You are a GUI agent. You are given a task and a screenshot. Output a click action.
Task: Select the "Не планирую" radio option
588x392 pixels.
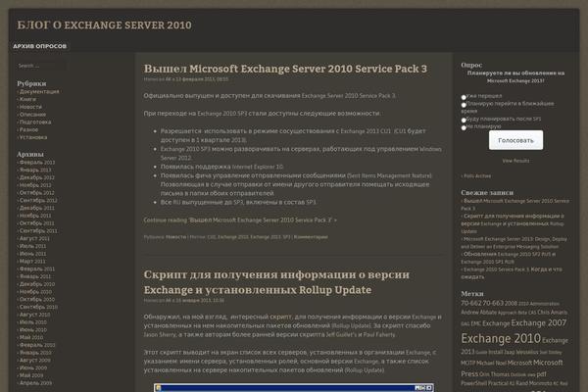pyautogui.click(x=464, y=128)
